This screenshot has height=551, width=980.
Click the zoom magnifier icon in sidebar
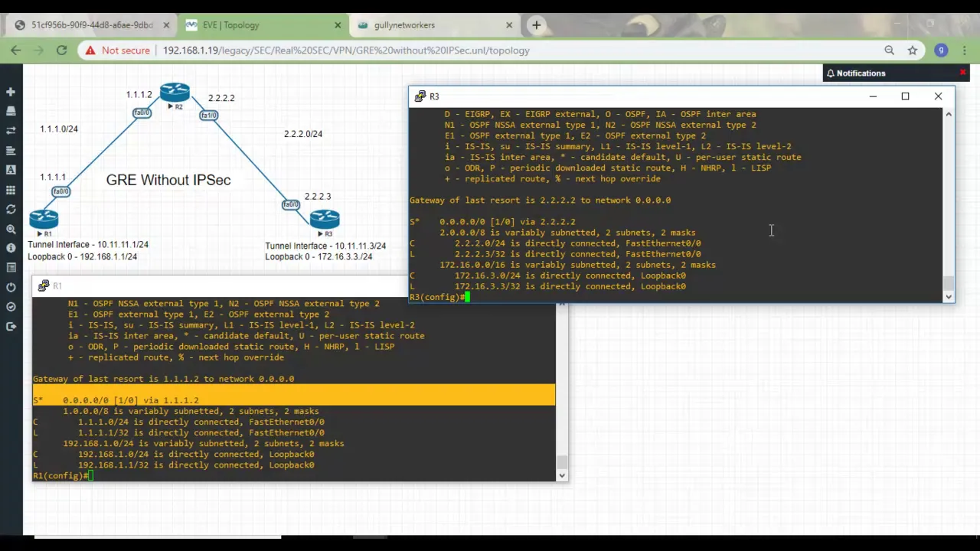pos(11,229)
